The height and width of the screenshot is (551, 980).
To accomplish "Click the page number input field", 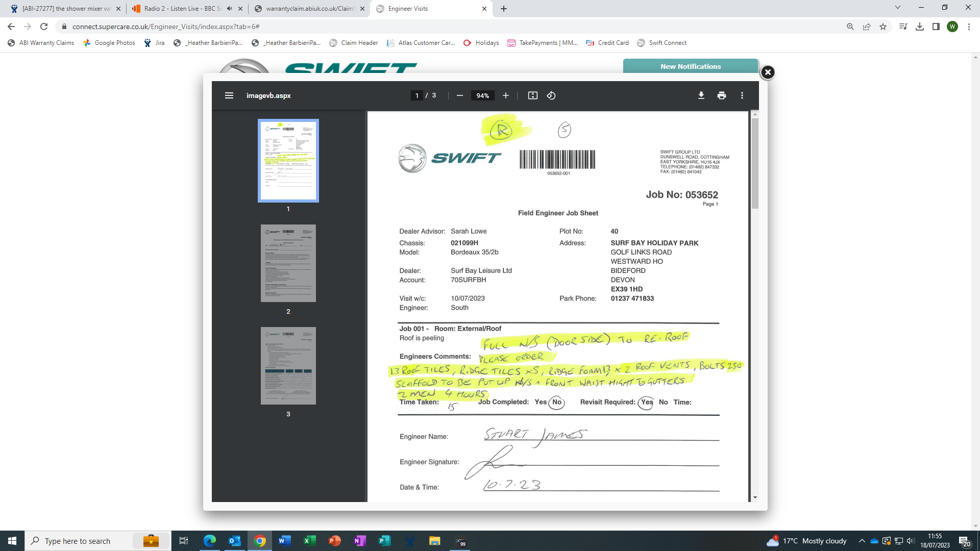I will 416,95.
